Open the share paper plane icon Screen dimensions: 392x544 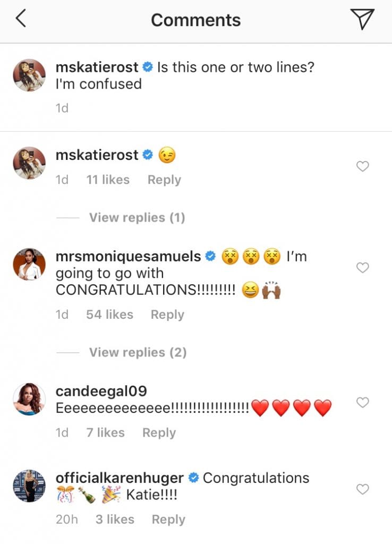(363, 19)
